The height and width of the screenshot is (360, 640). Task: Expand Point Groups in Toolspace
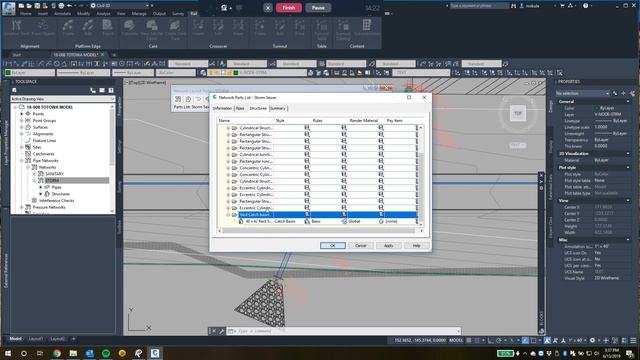(x=22, y=120)
